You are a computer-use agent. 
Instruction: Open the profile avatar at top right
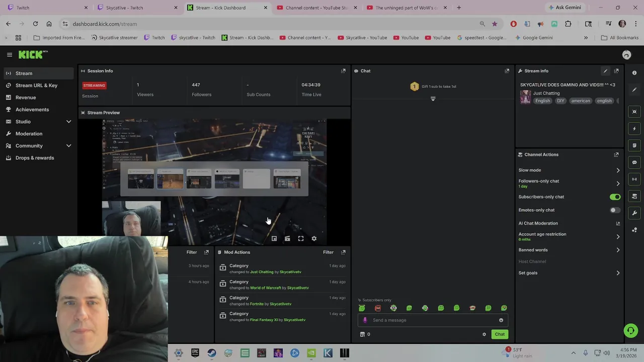point(626,55)
